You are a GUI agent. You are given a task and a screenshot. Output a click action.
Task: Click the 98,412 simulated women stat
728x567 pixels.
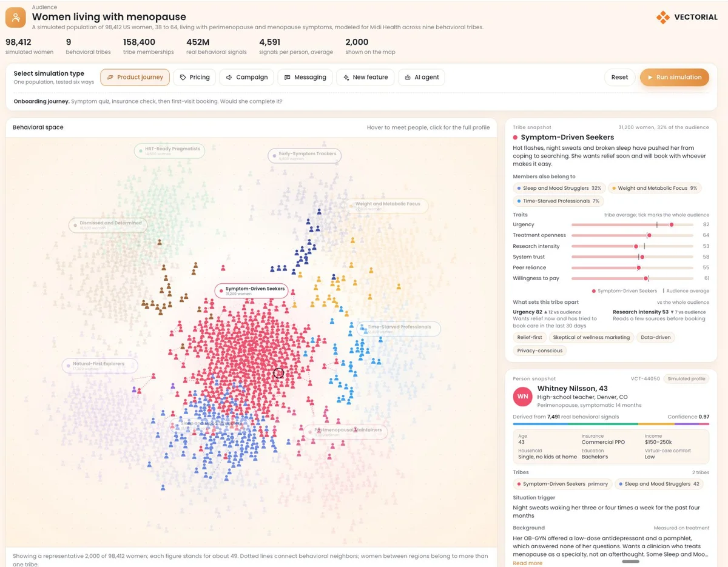pyautogui.click(x=29, y=46)
